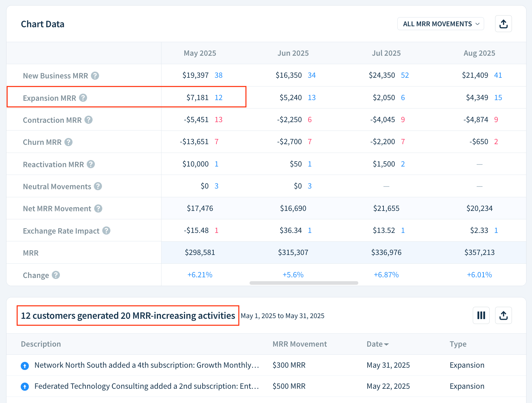Export the Chart Data table
The width and height of the screenshot is (532, 403).
(x=504, y=24)
